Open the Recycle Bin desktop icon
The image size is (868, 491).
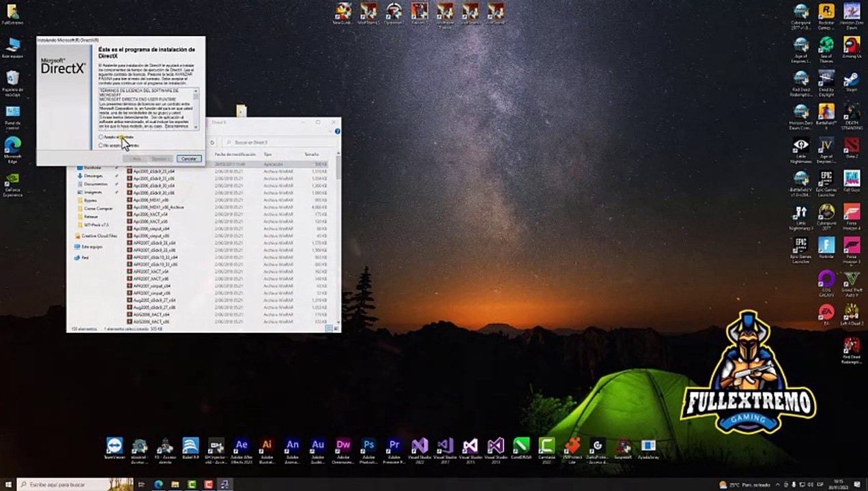pyautogui.click(x=12, y=82)
